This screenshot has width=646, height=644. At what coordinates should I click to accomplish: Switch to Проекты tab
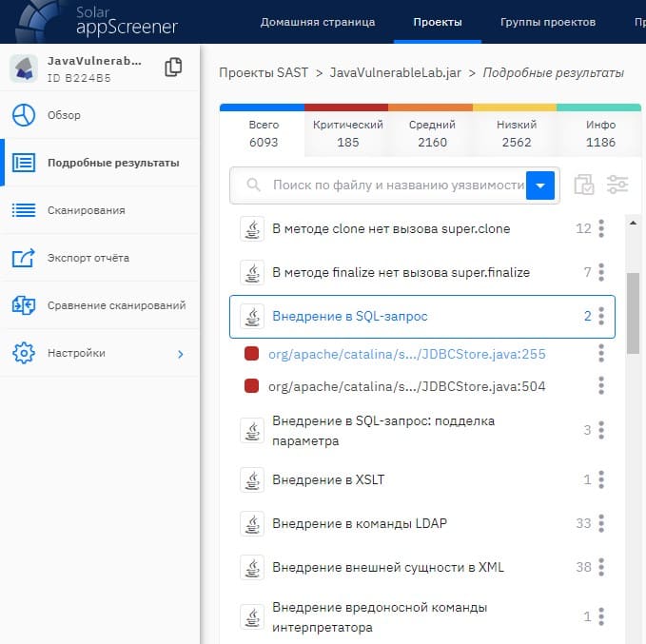[438, 22]
